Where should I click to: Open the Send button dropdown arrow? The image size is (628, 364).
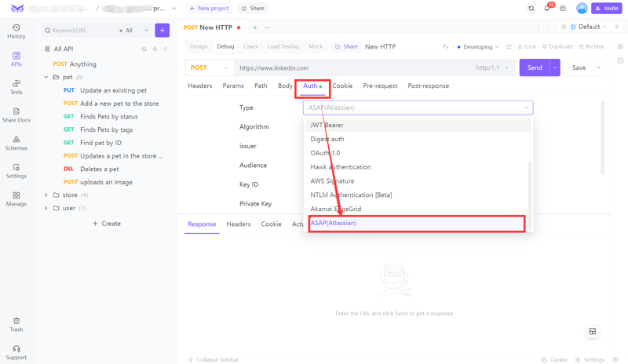pyautogui.click(x=555, y=67)
